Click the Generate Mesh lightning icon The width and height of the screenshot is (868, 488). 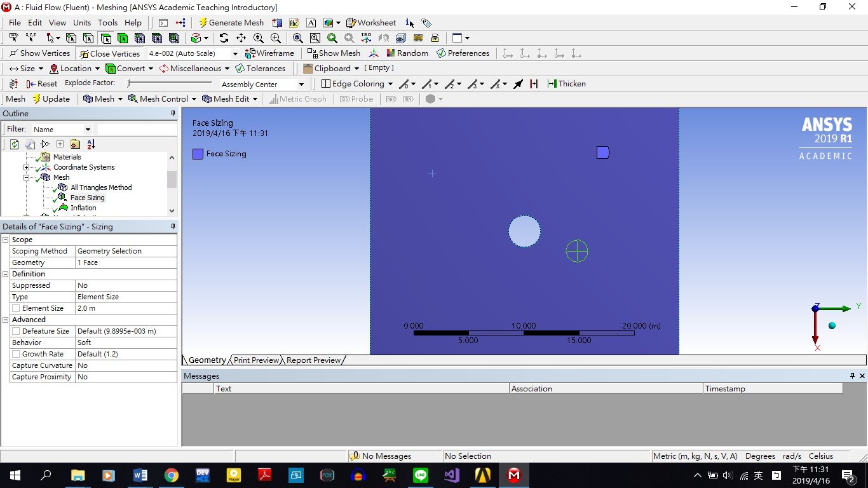click(x=203, y=22)
